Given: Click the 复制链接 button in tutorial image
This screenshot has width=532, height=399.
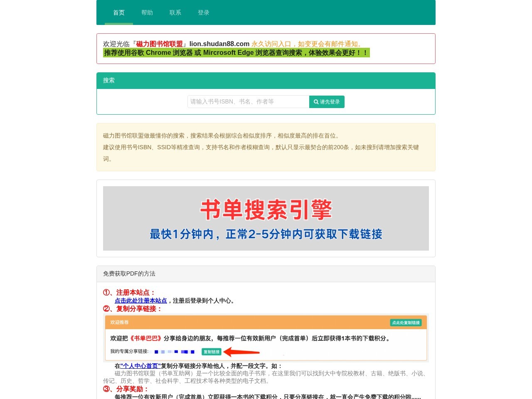Looking at the screenshot, I should 212,352.
